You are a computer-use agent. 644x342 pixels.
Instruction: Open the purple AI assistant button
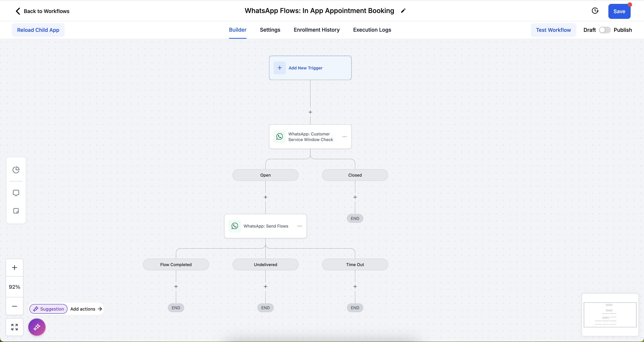tap(37, 327)
